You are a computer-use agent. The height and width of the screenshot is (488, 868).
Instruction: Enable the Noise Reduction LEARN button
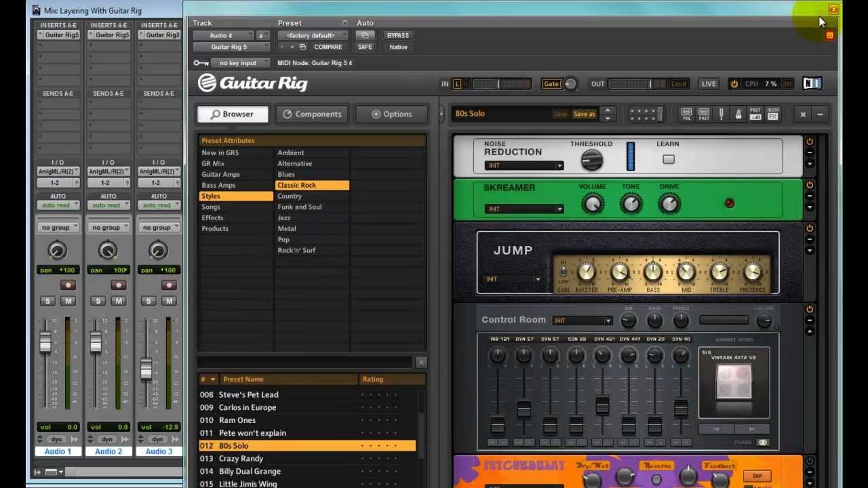669,159
